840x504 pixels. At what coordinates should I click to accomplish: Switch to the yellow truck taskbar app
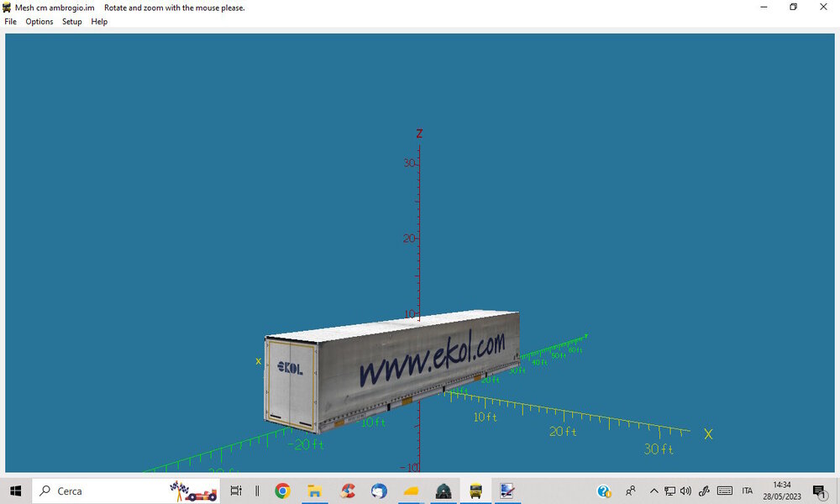[475, 491]
